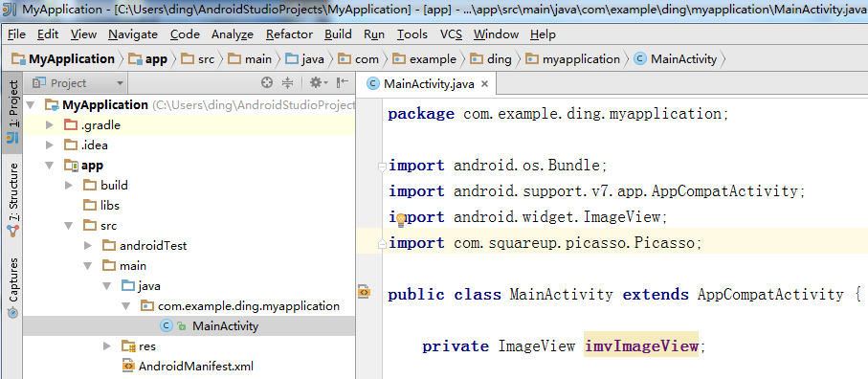Expand the .gradle folder
Screen dimensions: 868x379
[x=50, y=125]
